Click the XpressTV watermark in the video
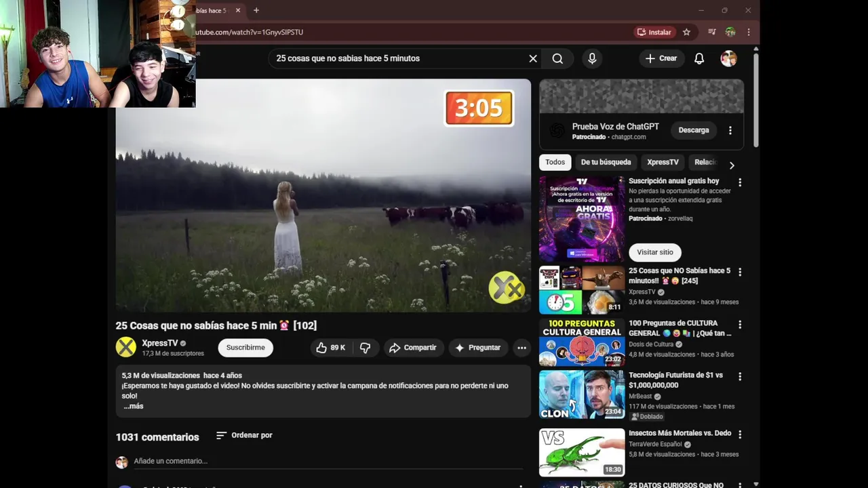Screen dimensions: 868x488 pyautogui.click(x=507, y=288)
